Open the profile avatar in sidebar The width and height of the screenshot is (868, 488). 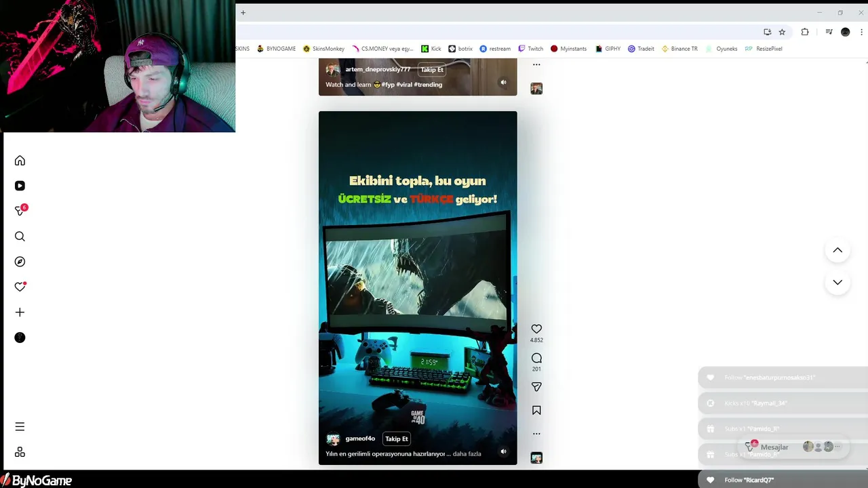(20, 338)
